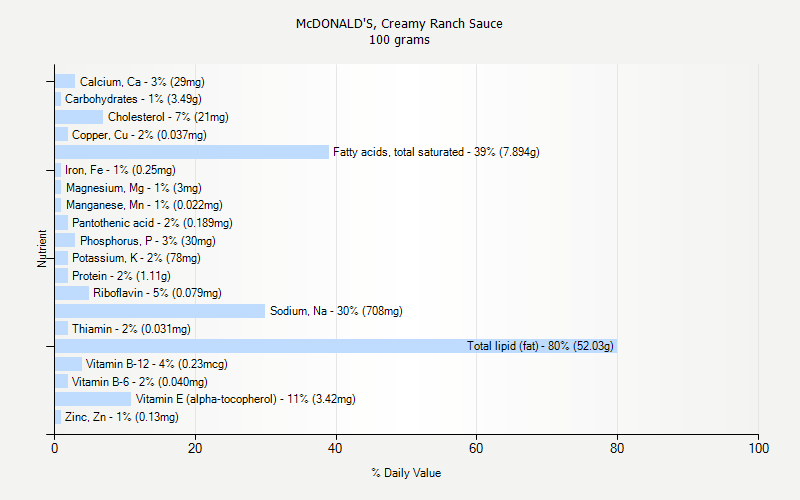Click the Riboflavin bar
Screen dimensions: 800x500
(x=72, y=293)
